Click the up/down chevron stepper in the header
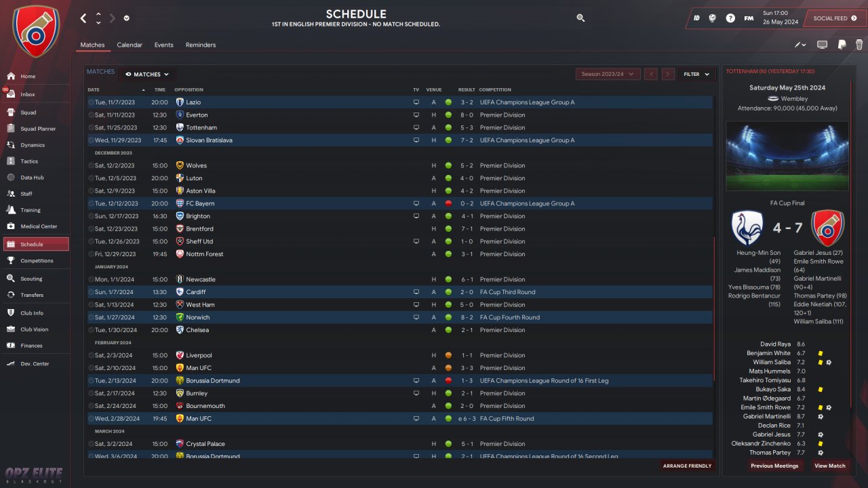The image size is (868, 488). point(98,18)
